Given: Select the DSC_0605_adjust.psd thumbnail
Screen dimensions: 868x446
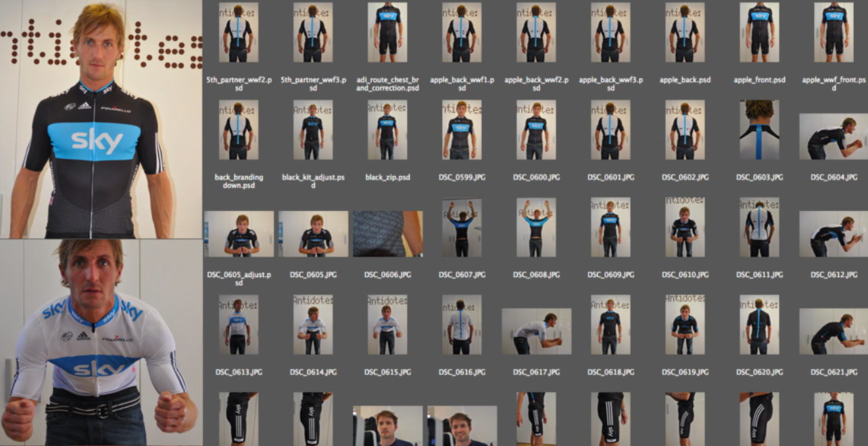Looking at the screenshot, I should (x=239, y=234).
